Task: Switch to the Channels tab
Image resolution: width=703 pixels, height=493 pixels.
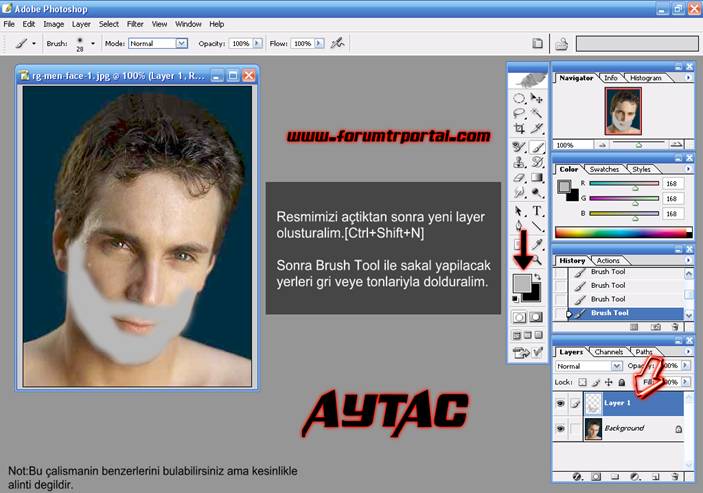Action: 608,352
